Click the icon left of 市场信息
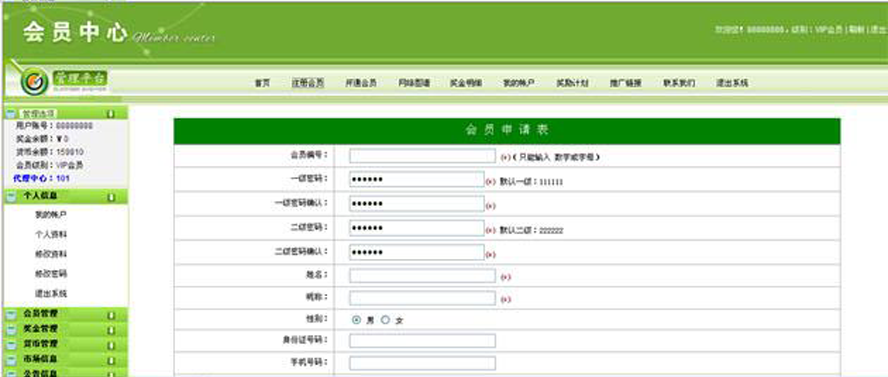888x377 pixels. tap(11, 360)
